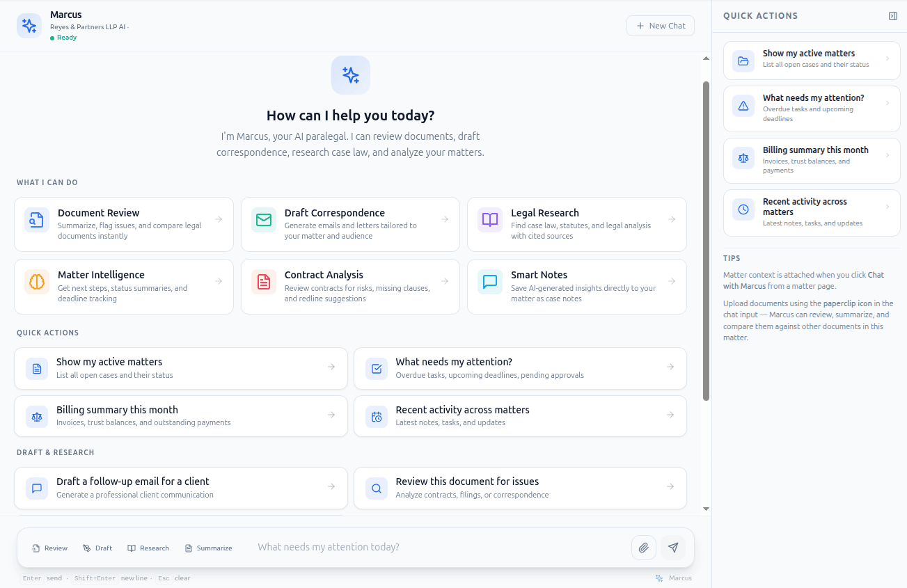Click scales icon in sidebar Billing summary
Image resolution: width=907 pixels, height=588 pixels.
coord(743,158)
